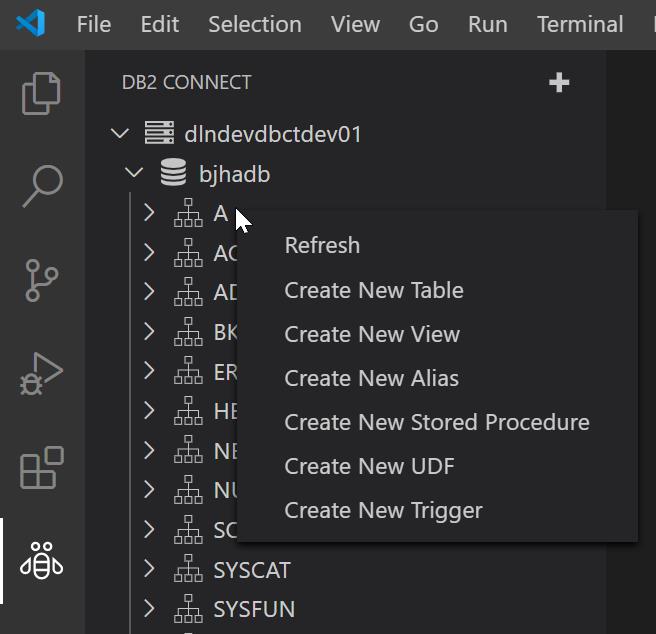The height and width of the screenshot is (634, 656).
Task: Collapse the dlndevdbctdev01 server node
Action: click(x=120, y=133)
